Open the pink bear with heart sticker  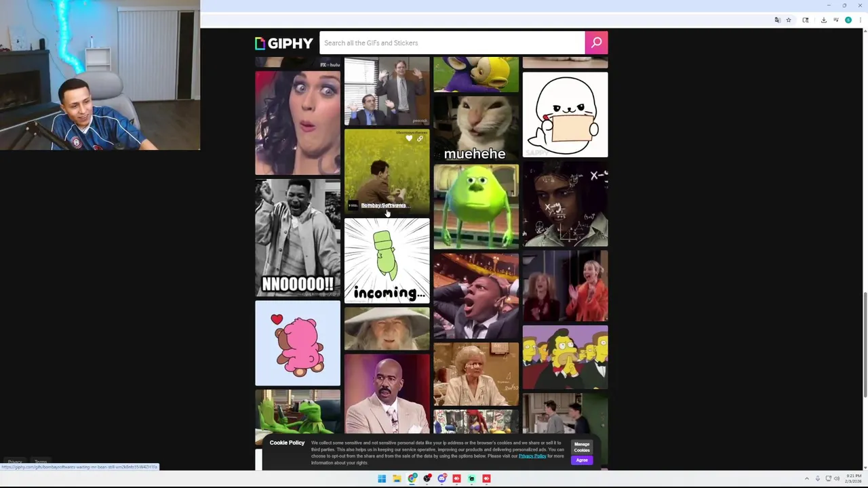coord(298,343)
